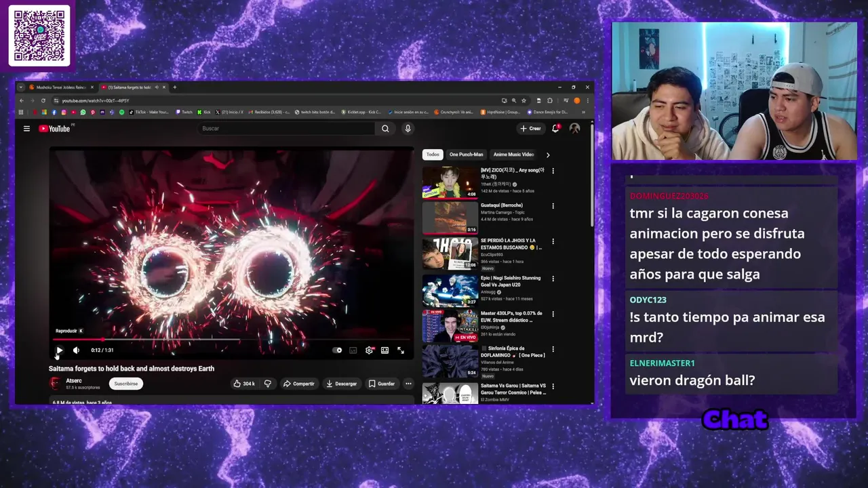Open YouTube notifications bell

click(555, 129)
